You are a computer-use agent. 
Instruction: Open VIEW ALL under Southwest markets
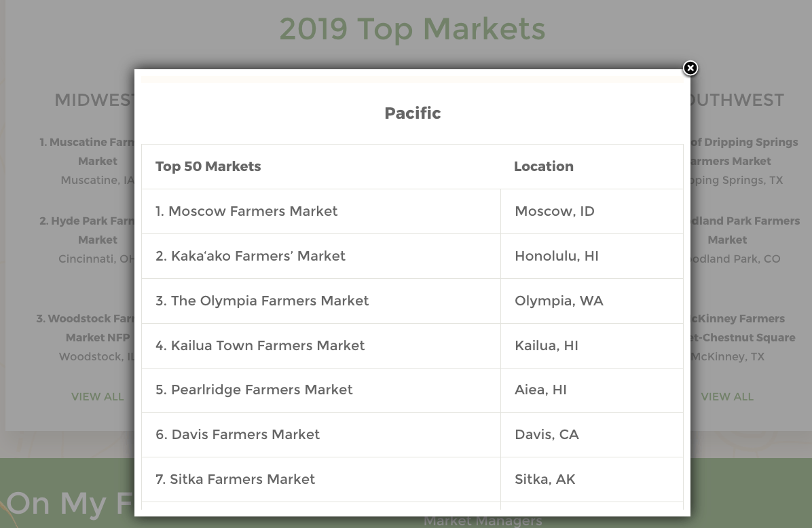pos(727,396)
